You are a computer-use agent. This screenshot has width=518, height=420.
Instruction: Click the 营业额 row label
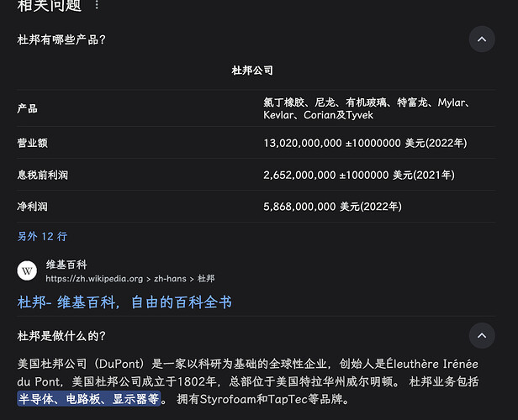(32, 143)
